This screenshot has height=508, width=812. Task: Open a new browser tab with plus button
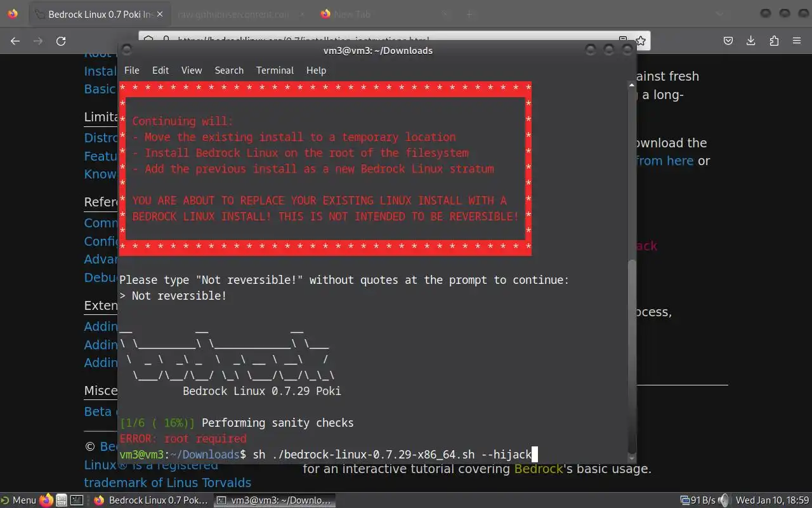pyautogui.click(x=469, y=14)
